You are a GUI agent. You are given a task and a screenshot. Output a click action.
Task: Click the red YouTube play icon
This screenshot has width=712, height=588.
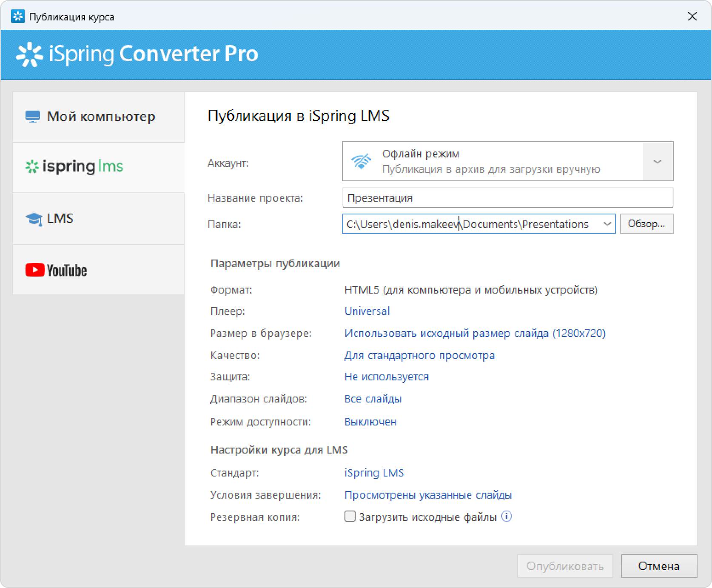click(x=35, y=270)
